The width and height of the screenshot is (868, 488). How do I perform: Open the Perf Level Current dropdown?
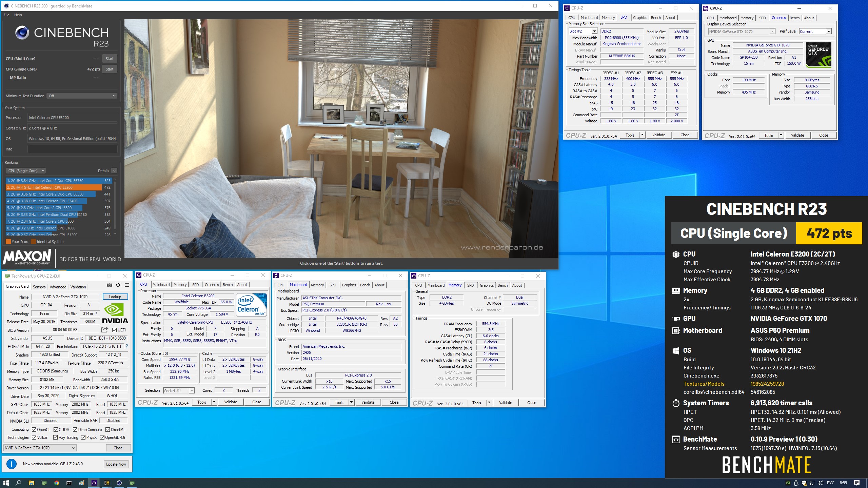(815, 32)
